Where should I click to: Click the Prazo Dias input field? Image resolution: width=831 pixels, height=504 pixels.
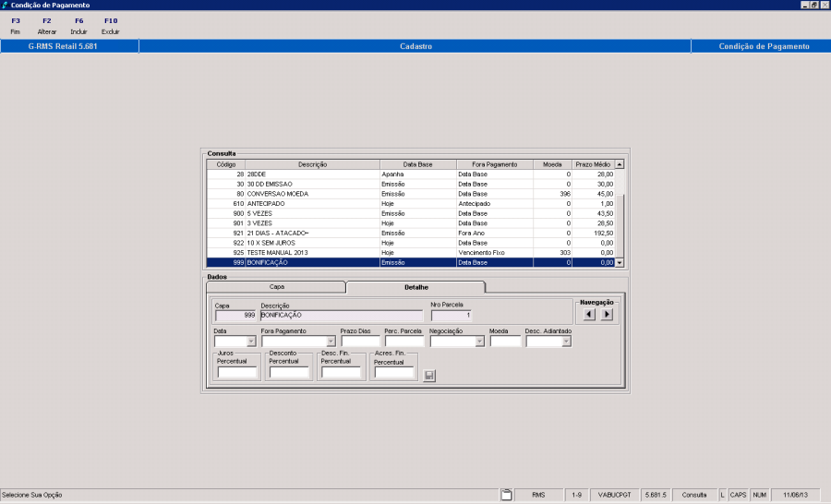click(x=360, y=342)
